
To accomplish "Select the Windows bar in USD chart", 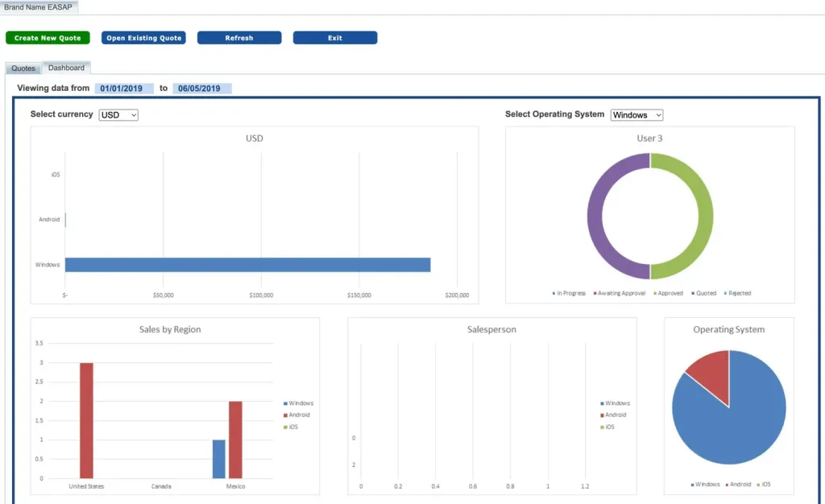I will [248, 265].
